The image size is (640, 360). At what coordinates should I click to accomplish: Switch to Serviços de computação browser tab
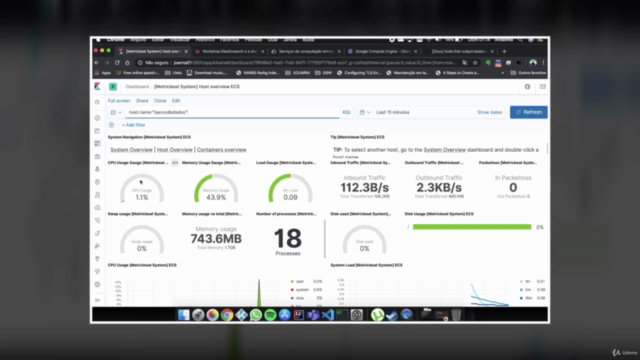306,51
